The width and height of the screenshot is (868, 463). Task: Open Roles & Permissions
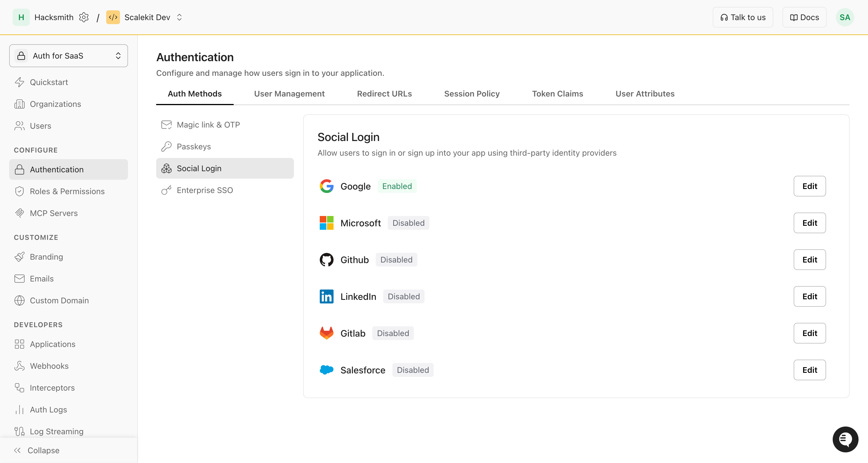pyautogui.click(x=68, y=191)
